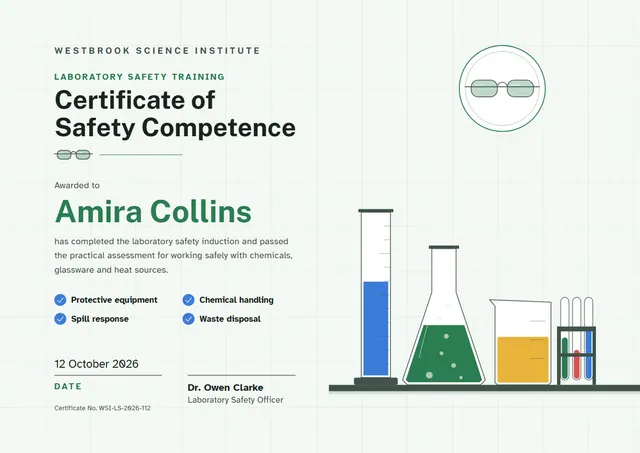
Task: Select the Laboratory Safety Training subtitle
Action: [x=140, y=77]
